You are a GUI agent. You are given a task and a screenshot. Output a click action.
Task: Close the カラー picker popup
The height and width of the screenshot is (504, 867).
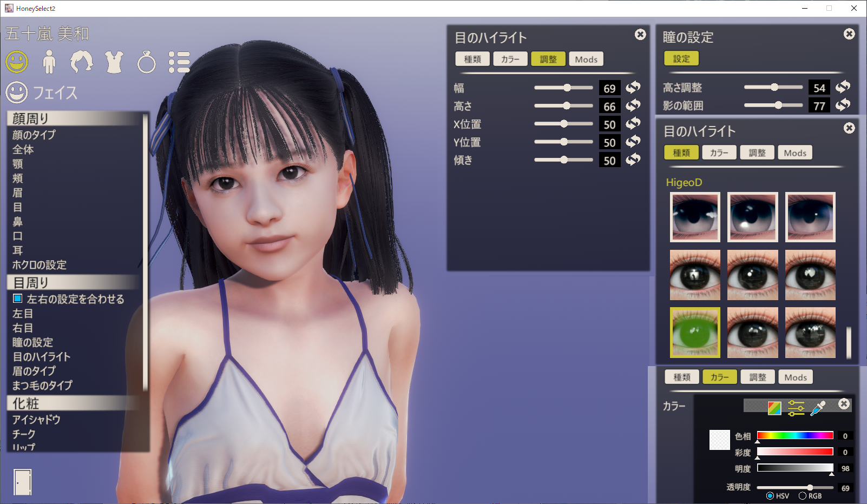[x=844, y=404]
